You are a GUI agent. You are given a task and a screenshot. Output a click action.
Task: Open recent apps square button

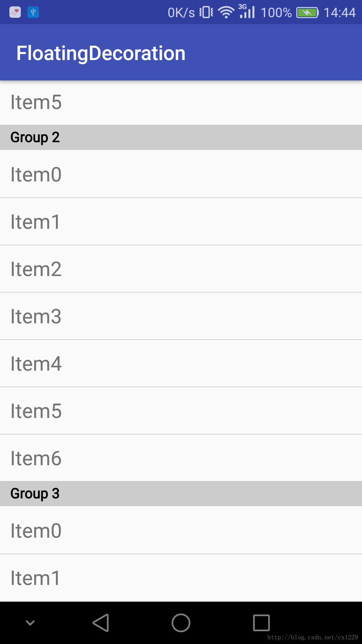point(261,623)
